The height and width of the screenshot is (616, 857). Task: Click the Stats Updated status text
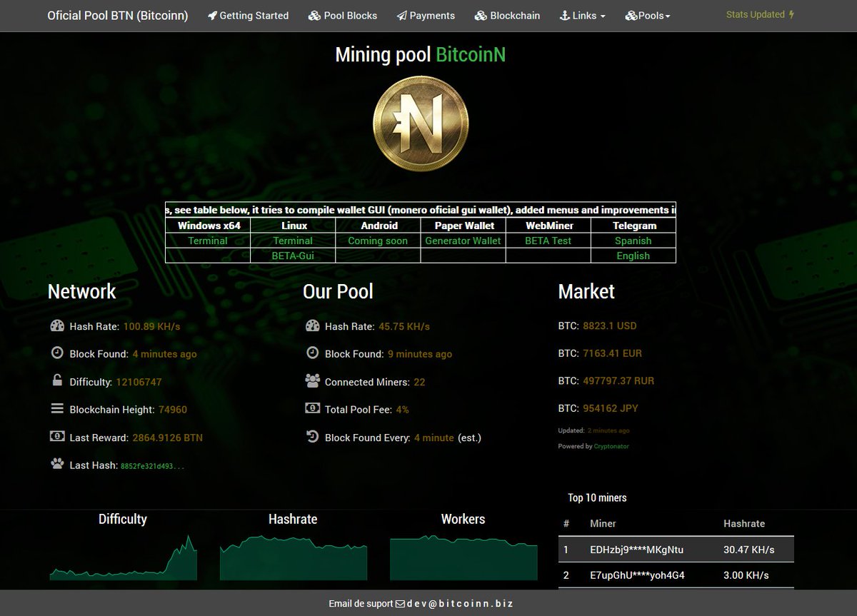756,14
